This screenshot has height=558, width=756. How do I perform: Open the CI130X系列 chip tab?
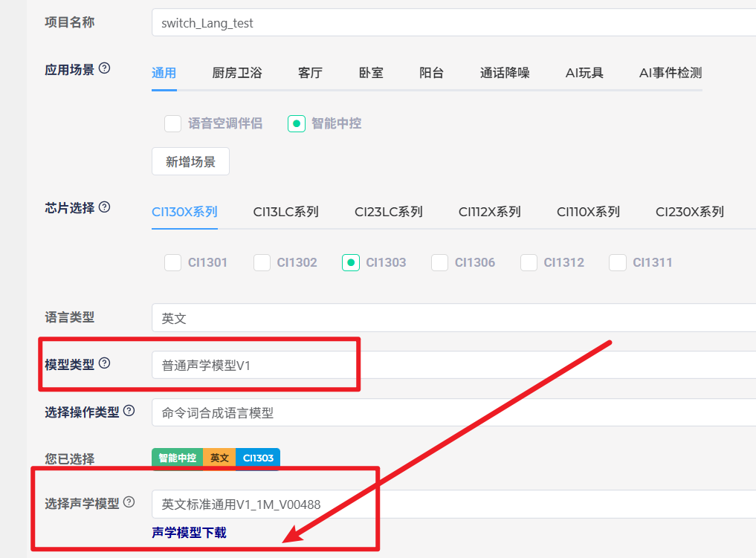click(x=184, y=212)
